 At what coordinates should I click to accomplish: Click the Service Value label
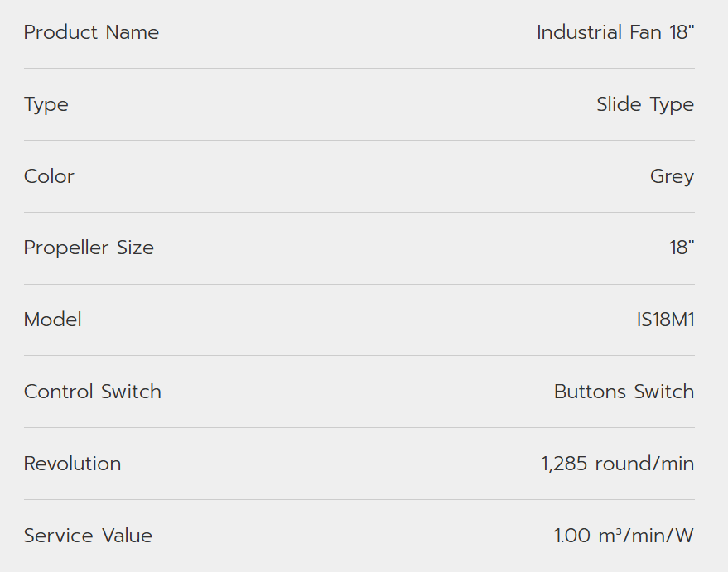[x=88, y=536]
